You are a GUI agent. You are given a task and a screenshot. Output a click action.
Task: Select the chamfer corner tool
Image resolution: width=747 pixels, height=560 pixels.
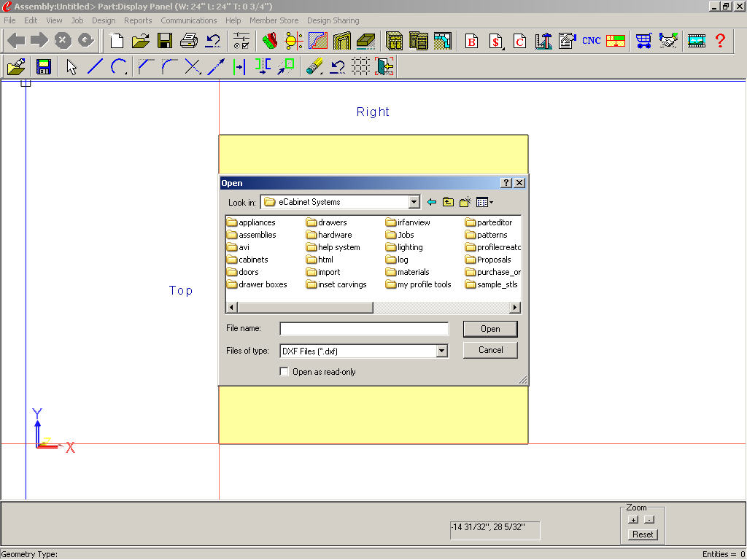point(145,66)
